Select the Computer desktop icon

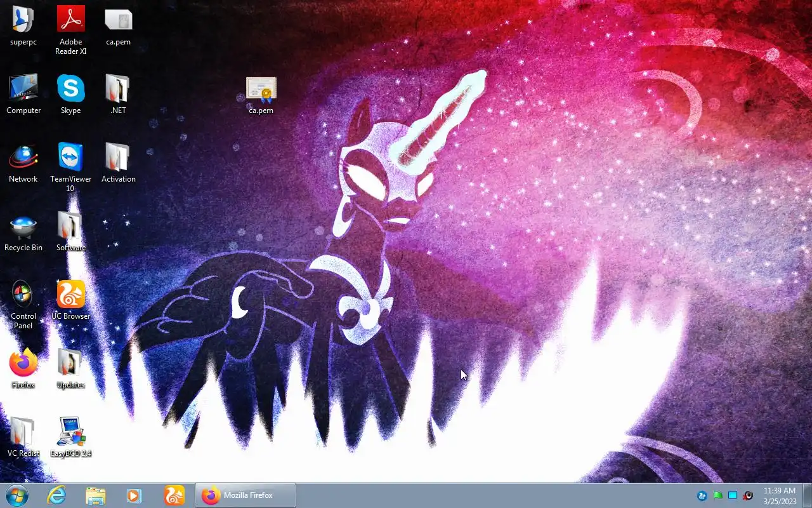coord(23,94)
